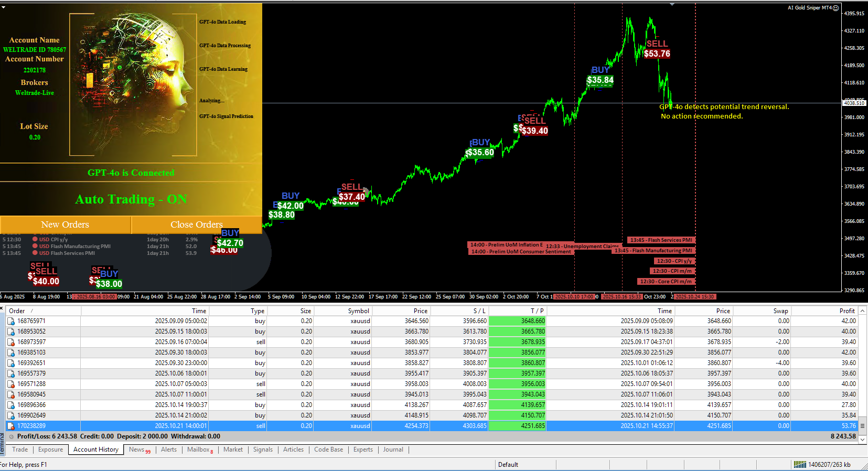Switch to the Trade tab
This screenshot has height=471, width=868.
point(20,449)
